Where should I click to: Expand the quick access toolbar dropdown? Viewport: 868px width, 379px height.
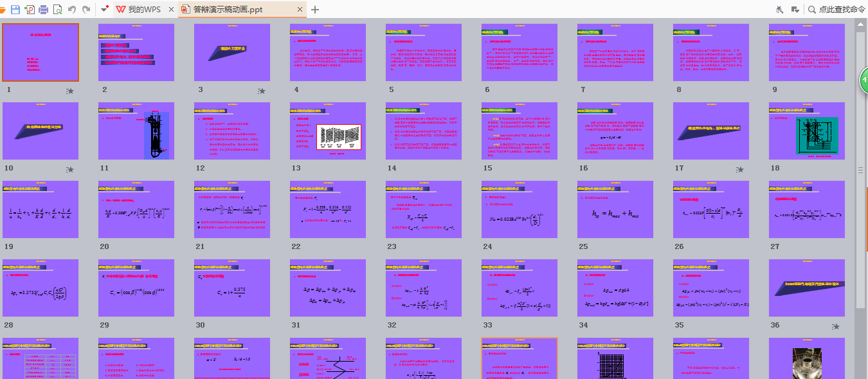click(x=104, y=10)
